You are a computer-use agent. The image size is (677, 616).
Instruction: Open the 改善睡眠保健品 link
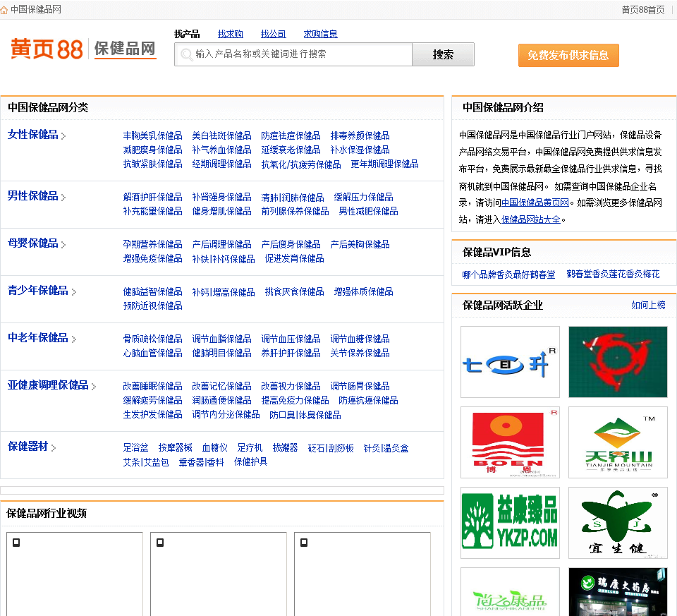pos(152,386)
